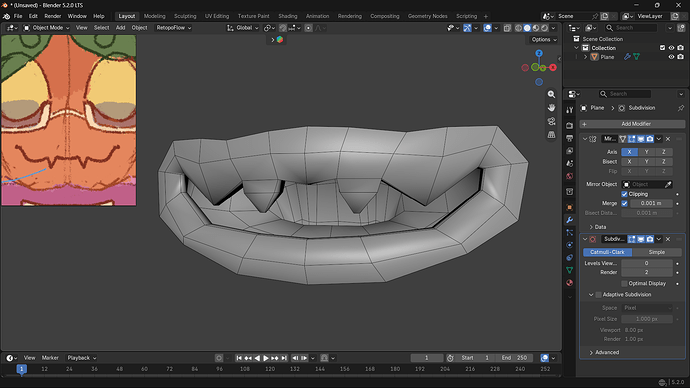Open the File menu

pos(18,16)
